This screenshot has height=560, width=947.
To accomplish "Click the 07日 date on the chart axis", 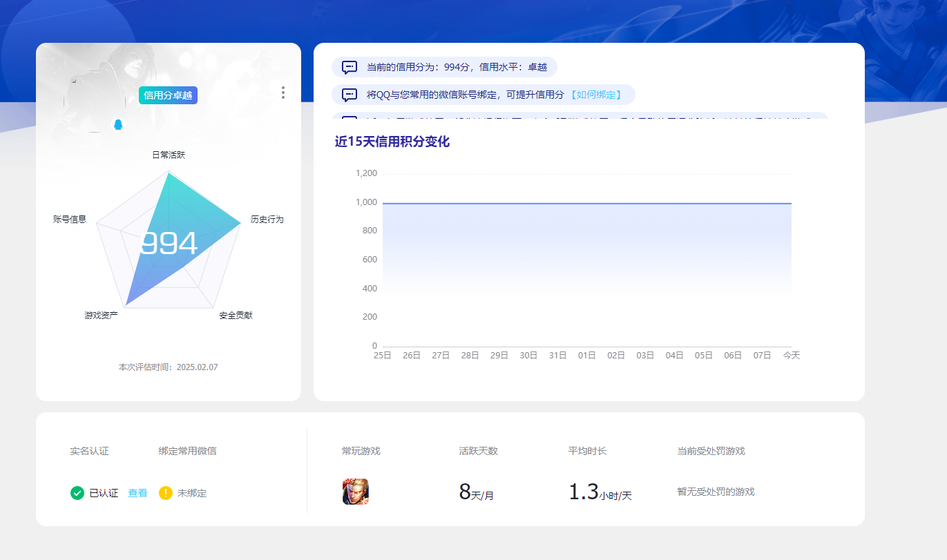I will [763, 355].
